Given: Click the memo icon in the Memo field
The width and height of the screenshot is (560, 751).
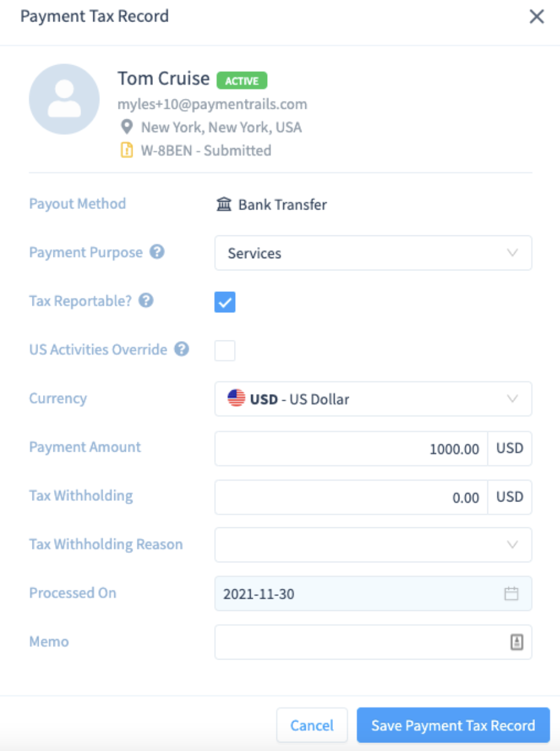Looking at the screenshot, I should click(518, 641).
